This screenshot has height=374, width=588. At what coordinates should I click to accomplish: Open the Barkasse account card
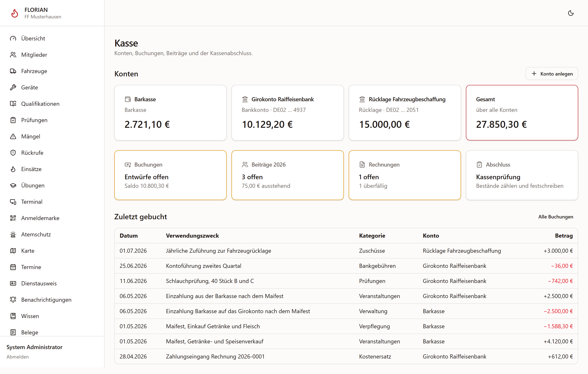(x=170, y=113)
